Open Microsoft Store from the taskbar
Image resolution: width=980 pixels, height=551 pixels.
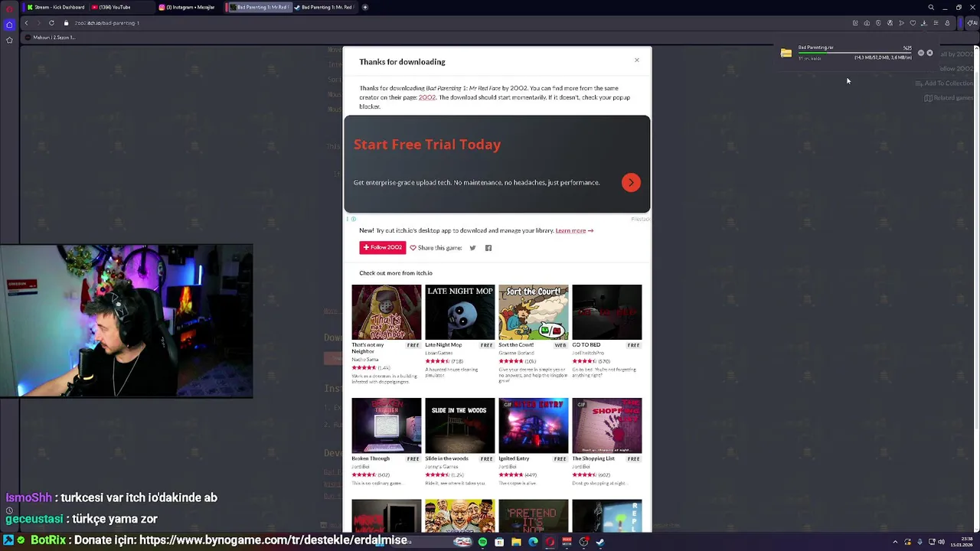[499, 542]
